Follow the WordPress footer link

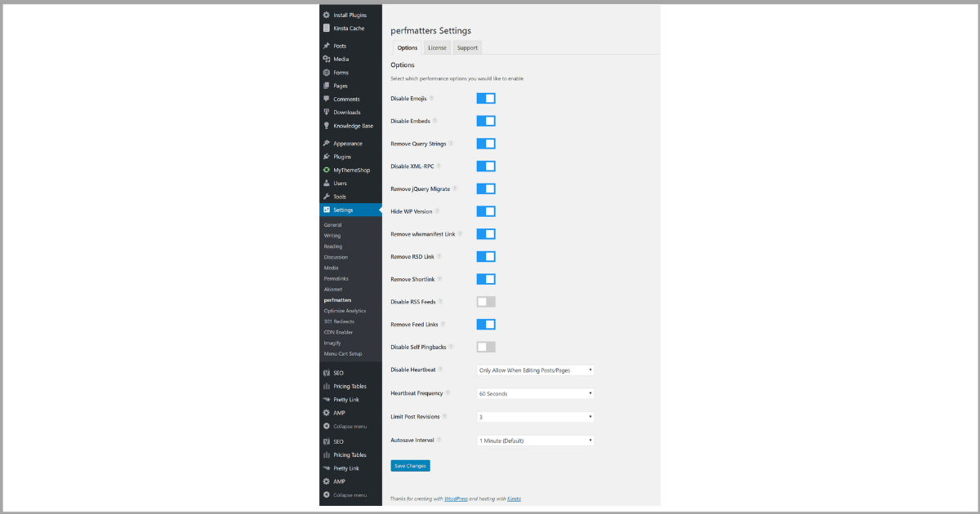tap(456, 498)
